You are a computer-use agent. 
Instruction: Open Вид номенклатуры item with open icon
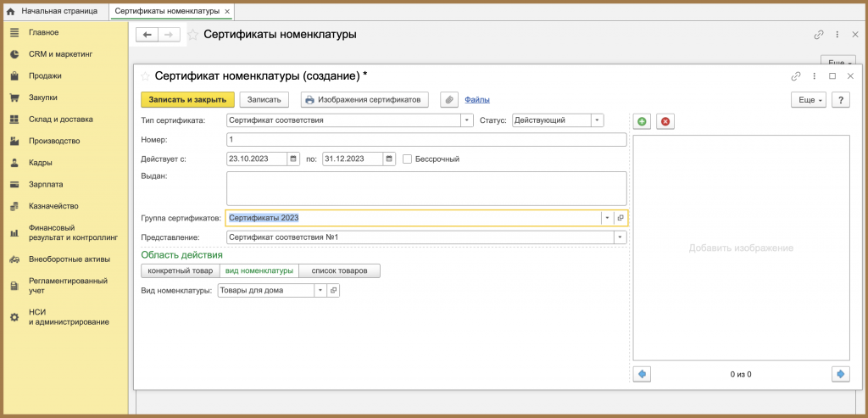[x=333, y=290]
